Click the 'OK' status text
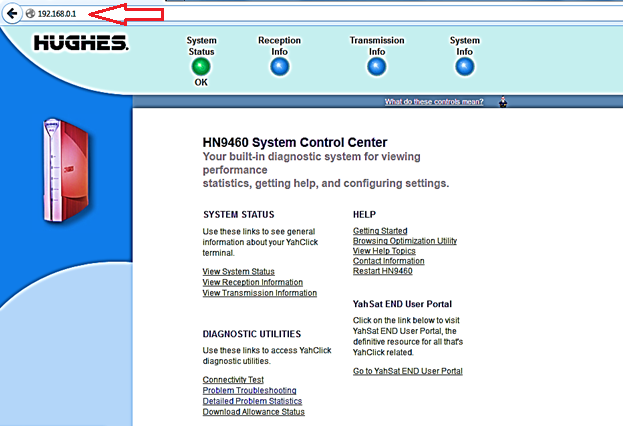 (201, 82)
